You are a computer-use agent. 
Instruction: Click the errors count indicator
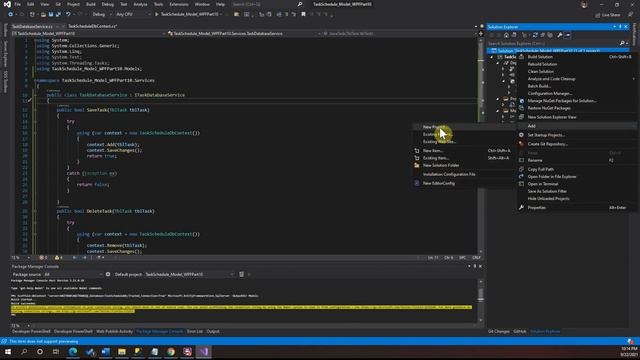click(43, 258)
